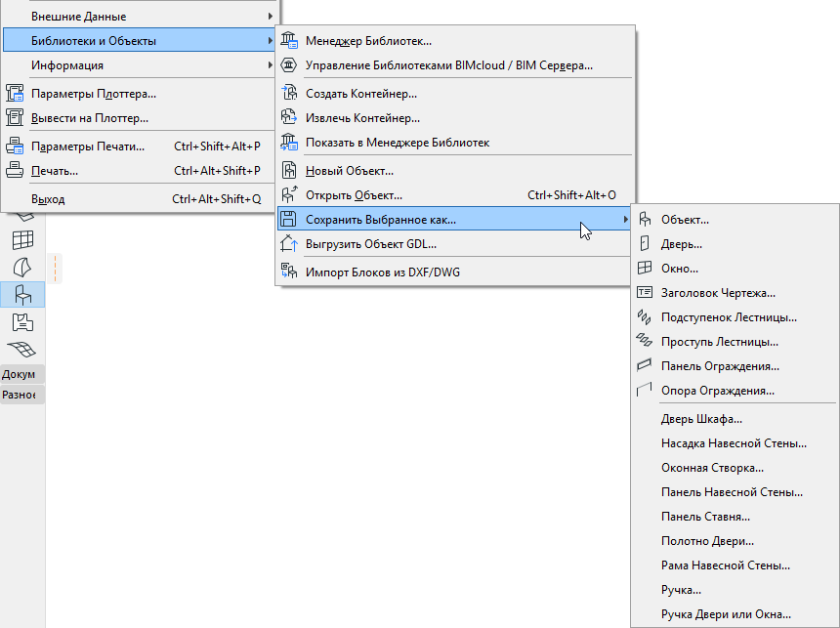
Task: Click the arrow beside Информация
Action: click(270, 64)
